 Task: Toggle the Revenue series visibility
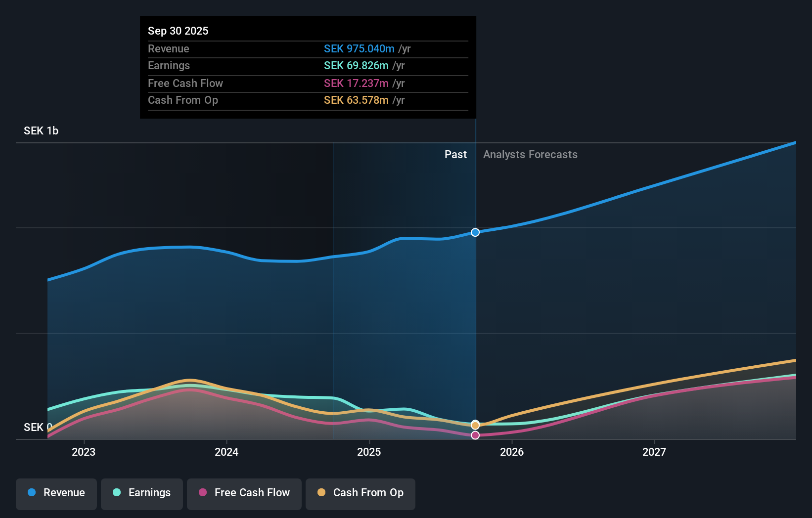click(x=56, y=494)
